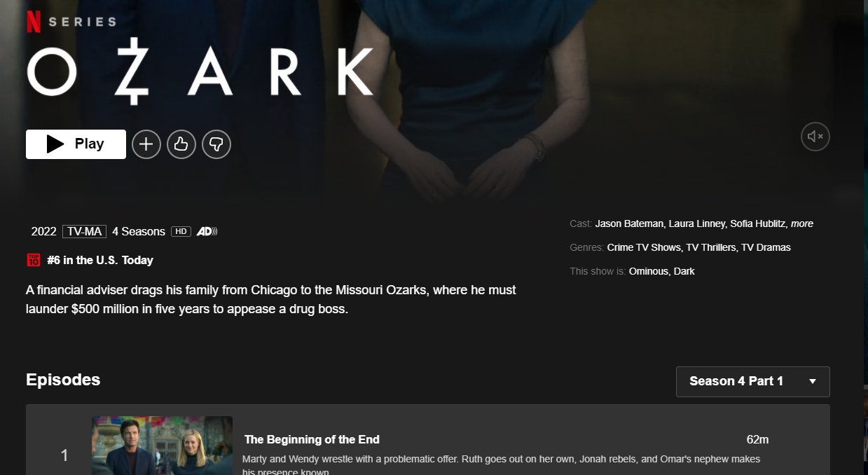The height and width of the screenshot is (475, 868).
Task: Click the thumbs down rating icon
Action: tap(216, 144)
